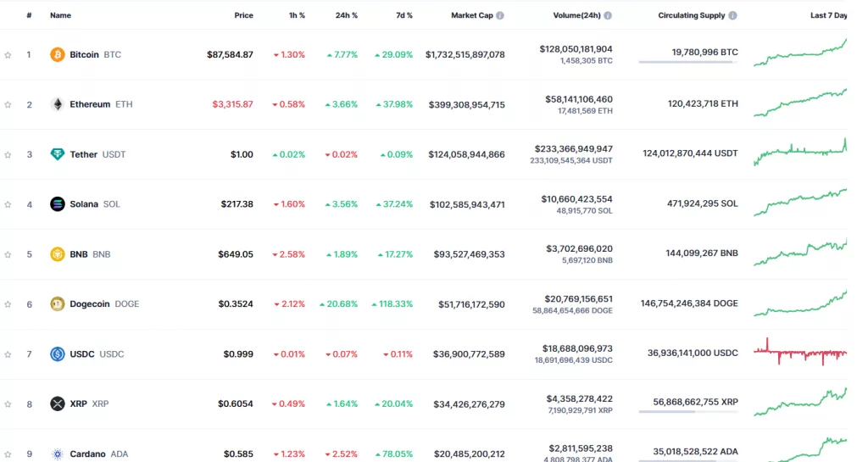Viewport: 868px width, 462px height.
Task: Click the Name column header
Action: pos(60,15)
